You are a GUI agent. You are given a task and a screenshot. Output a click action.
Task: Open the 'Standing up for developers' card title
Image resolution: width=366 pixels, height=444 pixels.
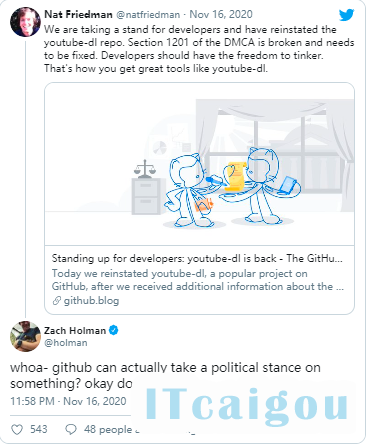point(197,258)
